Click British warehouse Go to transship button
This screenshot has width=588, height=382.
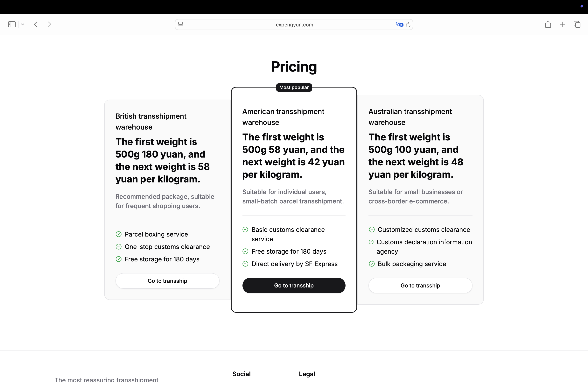pos(167,281)
